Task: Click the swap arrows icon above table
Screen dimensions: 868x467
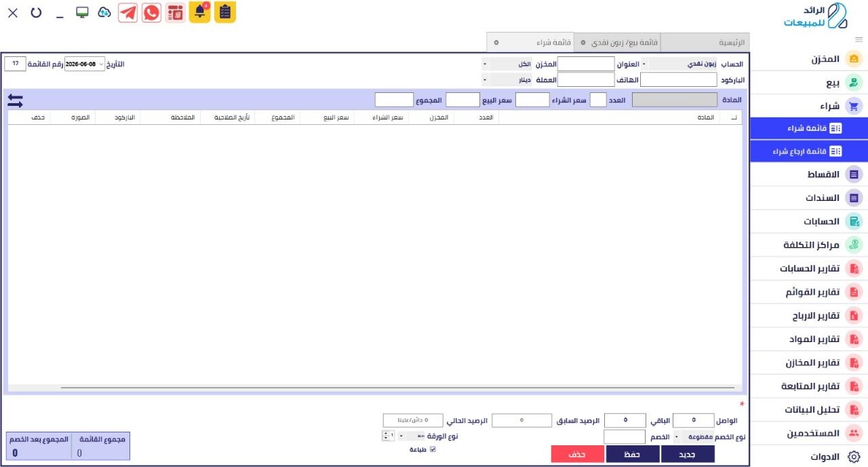Action: (16, 100)
